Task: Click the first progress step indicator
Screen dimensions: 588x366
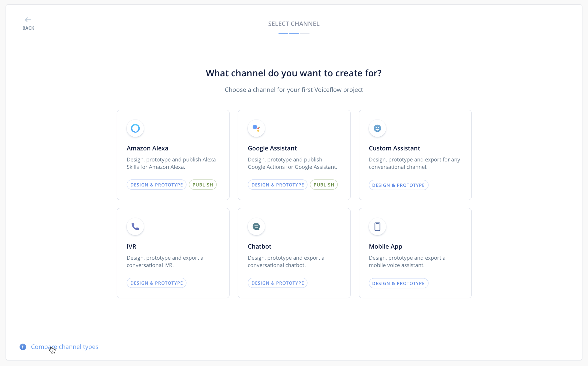Action: (283, 34)
